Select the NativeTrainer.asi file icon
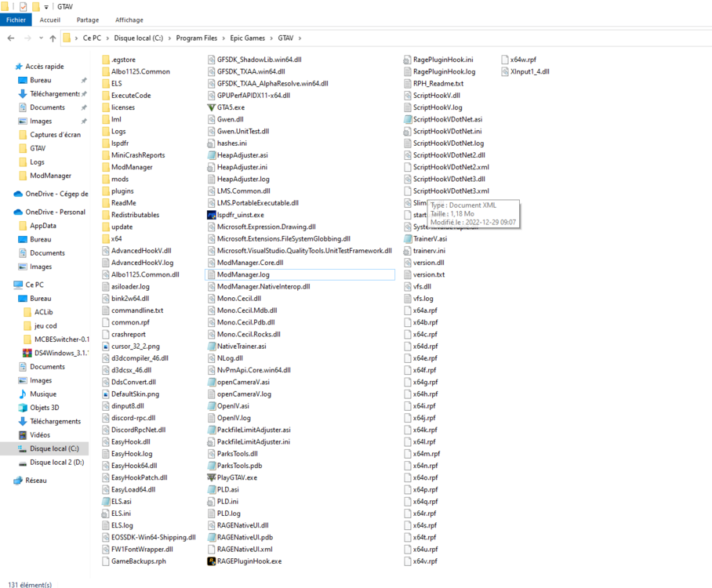The width and height of the screenshot is (712, 588). pos(211,347)
